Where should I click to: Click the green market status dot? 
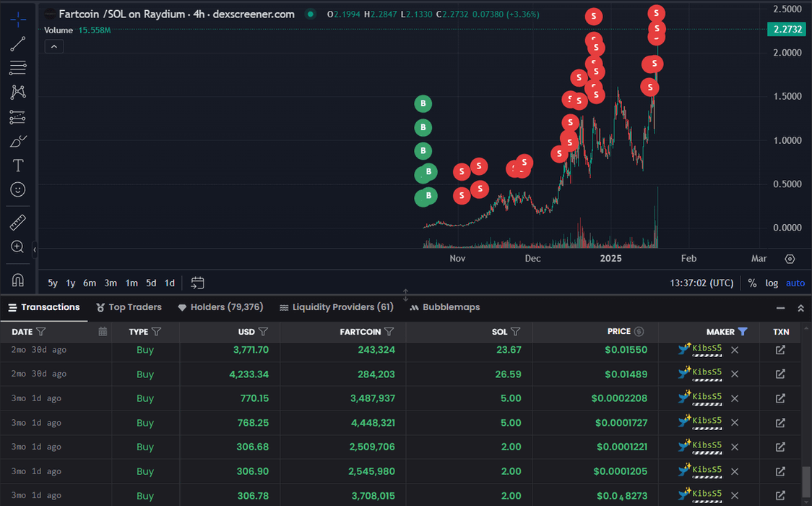coord(310,14)
